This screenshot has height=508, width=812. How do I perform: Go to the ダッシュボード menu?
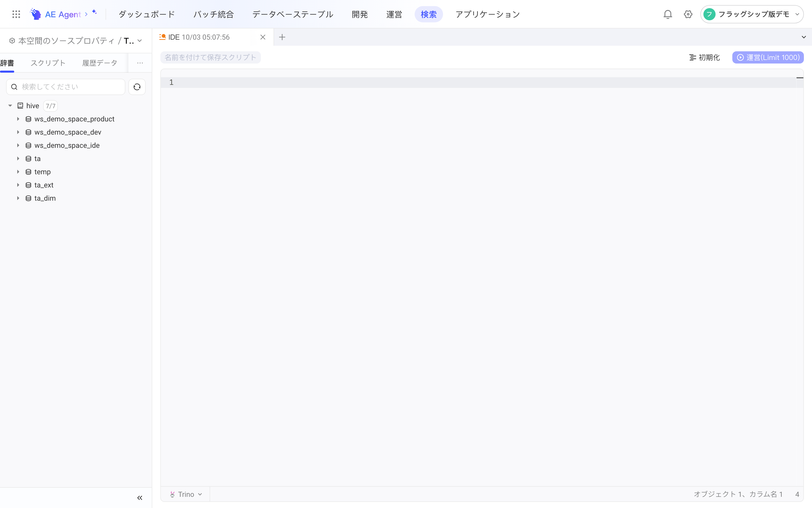tap(147, 14)
